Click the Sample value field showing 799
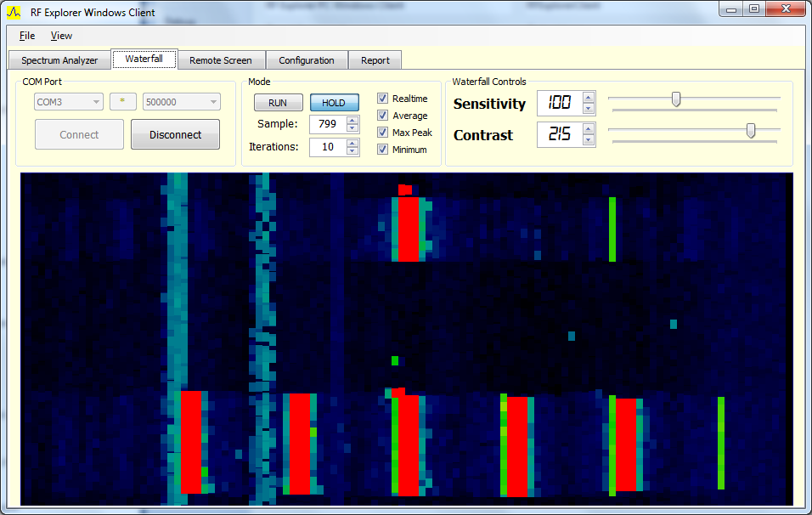The width and height of the screenshot is (812, 515). 328,124
